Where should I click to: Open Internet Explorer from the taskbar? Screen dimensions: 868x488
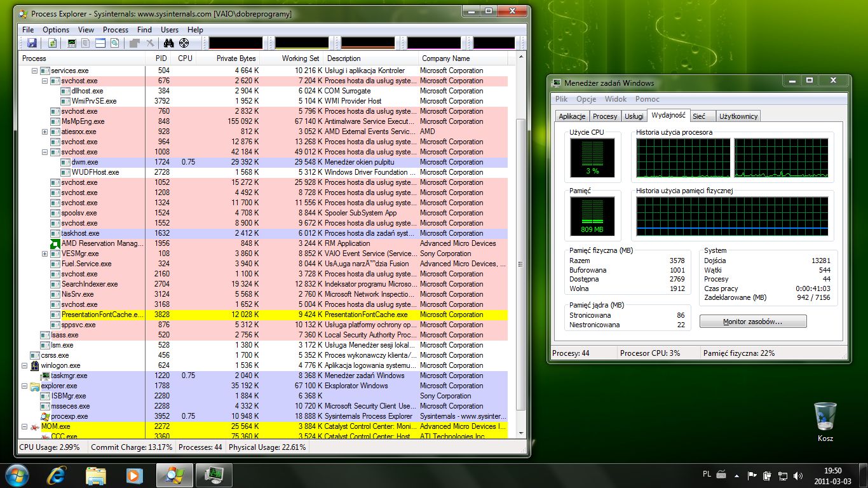pos(58,475)
